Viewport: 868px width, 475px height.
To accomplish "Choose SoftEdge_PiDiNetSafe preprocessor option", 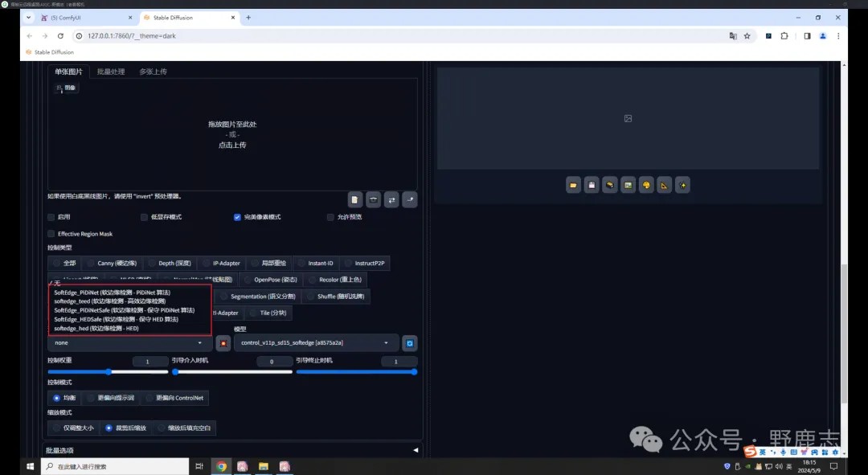I will tap(124, 310).
